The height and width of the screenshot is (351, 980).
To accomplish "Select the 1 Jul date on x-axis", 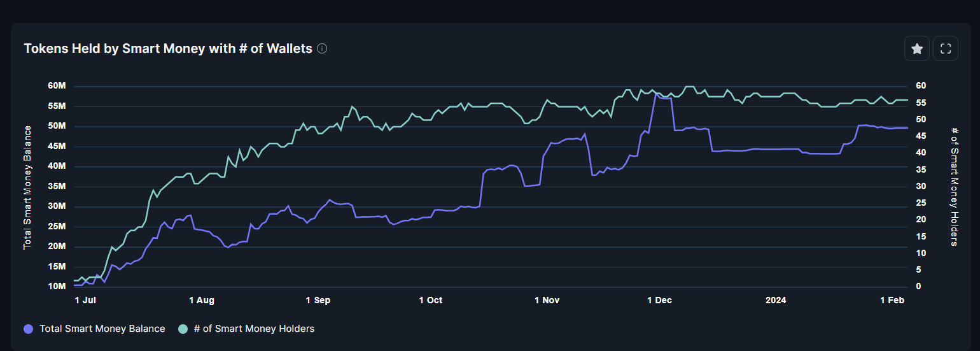I will [x=85, y=300].
